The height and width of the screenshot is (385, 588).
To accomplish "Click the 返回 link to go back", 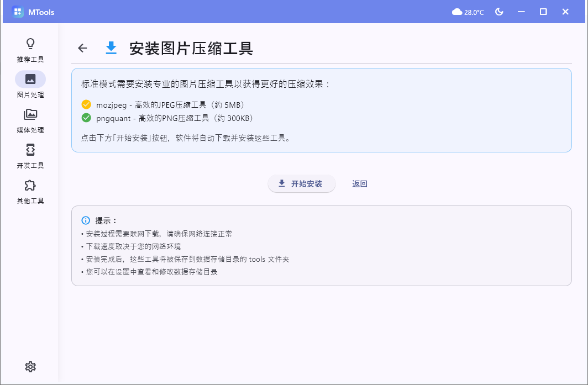I will 360,183.
